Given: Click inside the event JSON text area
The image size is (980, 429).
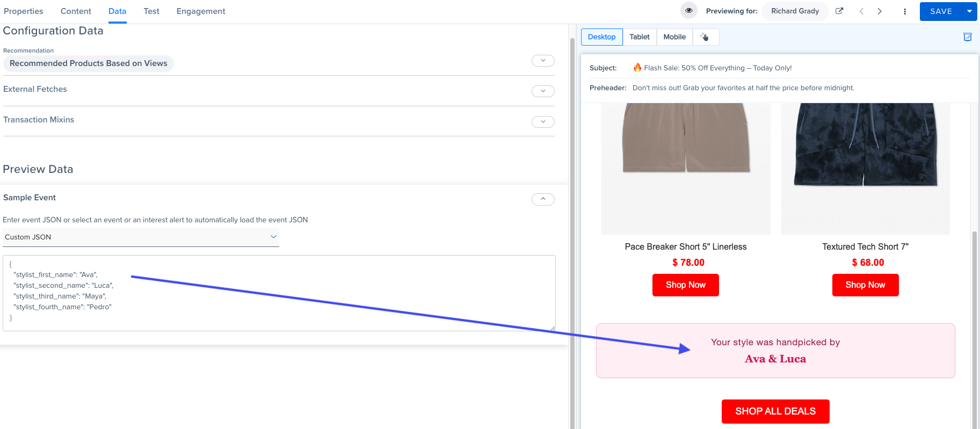Looking at the screenshot, I should pyautogui.click(x=279, y=293).
